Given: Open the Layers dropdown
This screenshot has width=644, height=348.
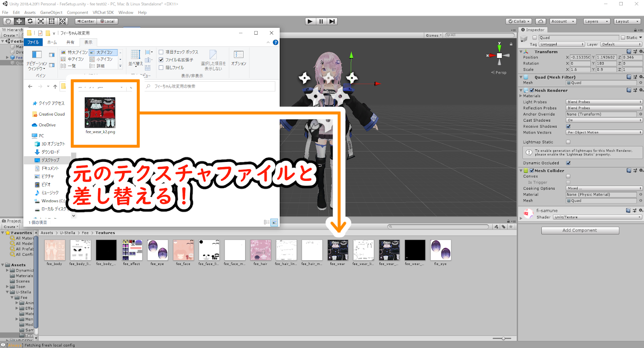Looking at the screenshot, I should (596, 21).
